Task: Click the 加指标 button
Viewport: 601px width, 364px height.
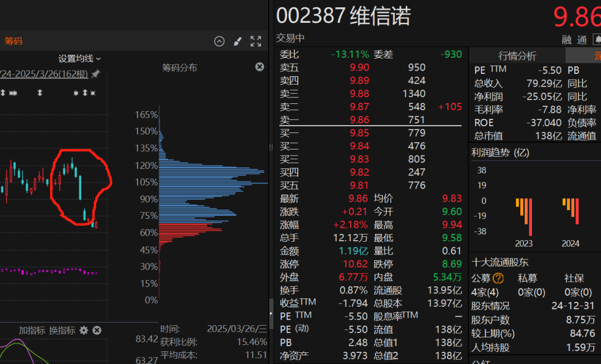Action: point(32,330)
